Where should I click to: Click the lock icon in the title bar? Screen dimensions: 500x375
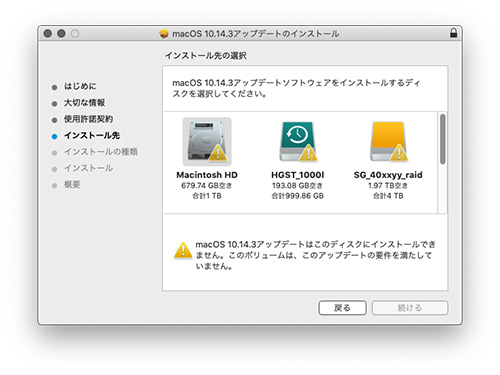point(453,33)
